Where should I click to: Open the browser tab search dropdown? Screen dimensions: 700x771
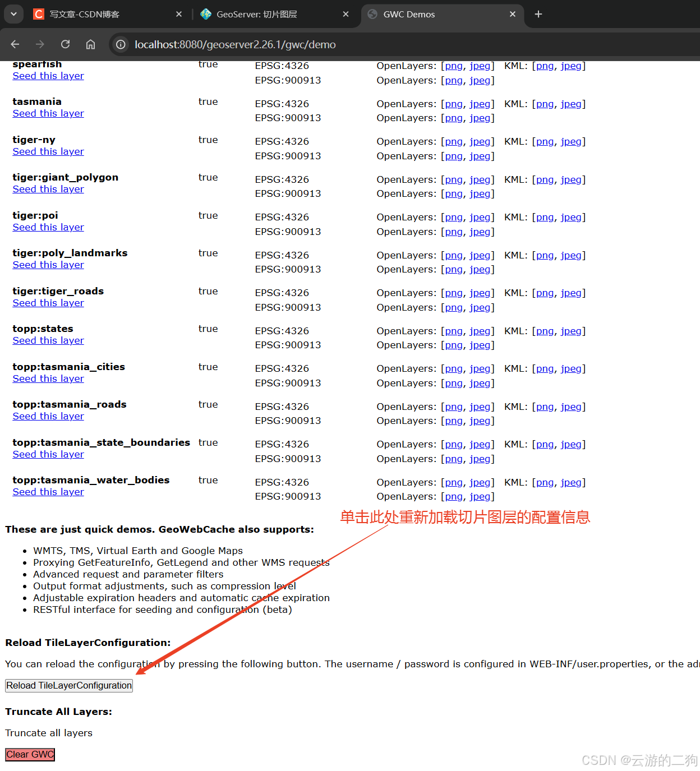(x=13, y=14)
